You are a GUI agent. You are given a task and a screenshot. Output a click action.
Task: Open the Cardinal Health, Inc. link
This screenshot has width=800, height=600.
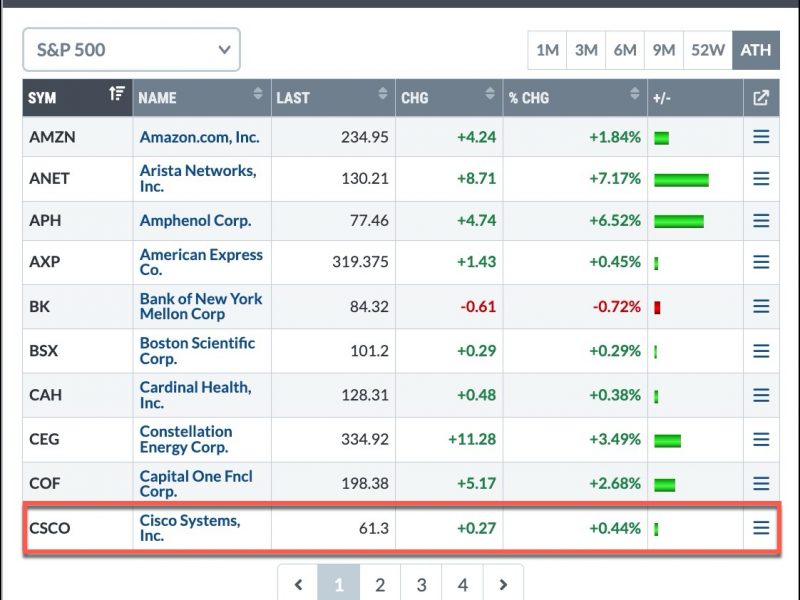pos(195,395)
